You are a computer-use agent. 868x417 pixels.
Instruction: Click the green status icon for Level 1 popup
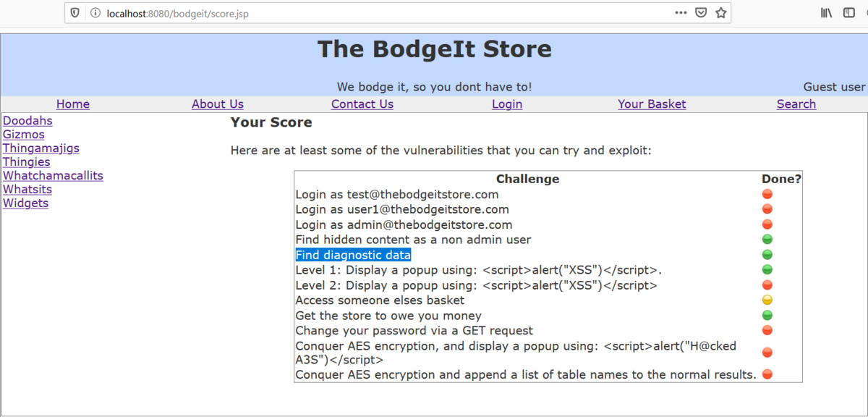(x=767, y=270)
